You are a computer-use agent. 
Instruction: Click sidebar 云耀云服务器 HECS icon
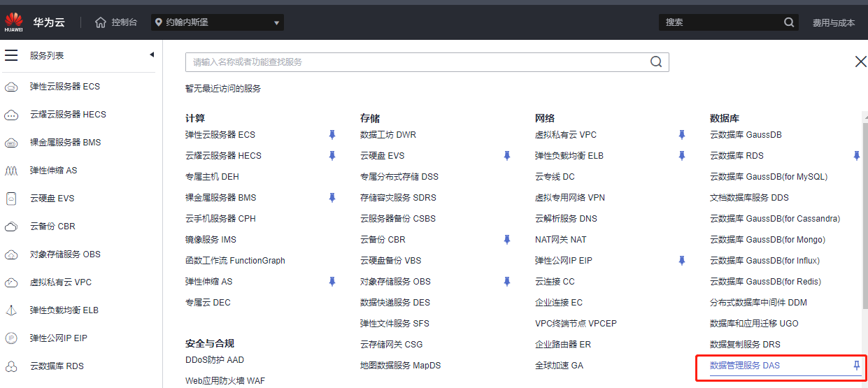point(11,115)
